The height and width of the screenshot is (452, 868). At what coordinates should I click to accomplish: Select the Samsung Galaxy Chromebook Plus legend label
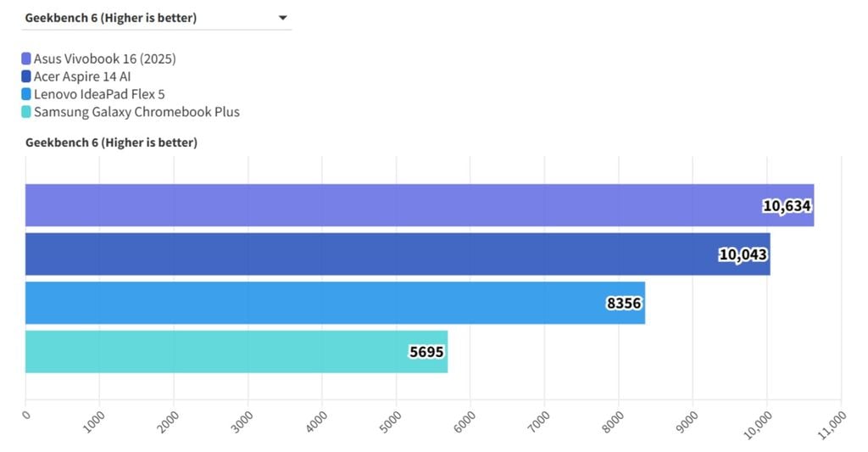(x=136, y=112)
